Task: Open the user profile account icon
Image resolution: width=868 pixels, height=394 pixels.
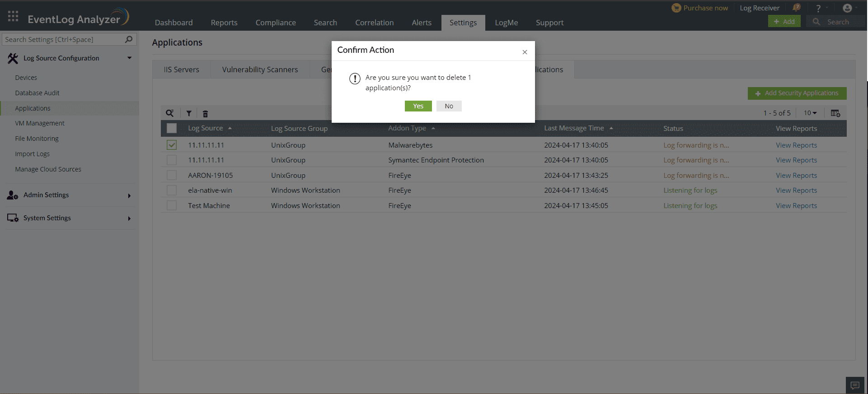Action: 847,8
